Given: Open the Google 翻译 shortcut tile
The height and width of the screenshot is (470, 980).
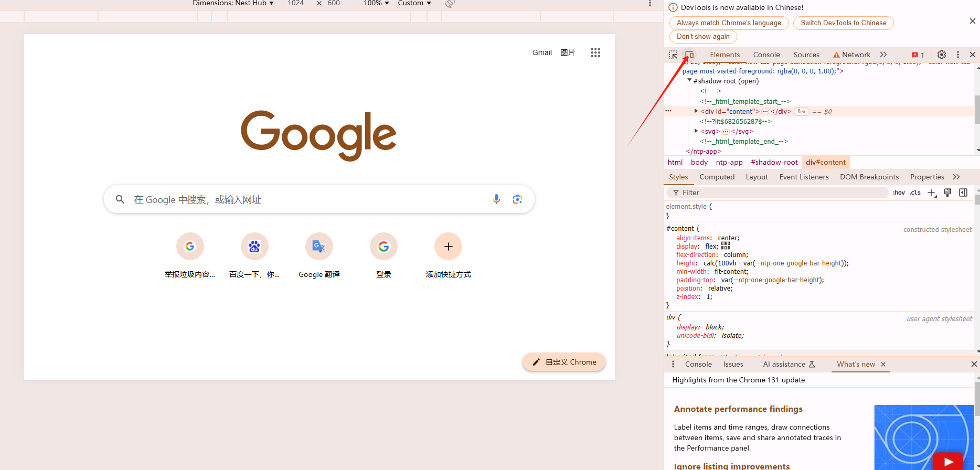Looking at the screenshot, I should coord(319,255).
